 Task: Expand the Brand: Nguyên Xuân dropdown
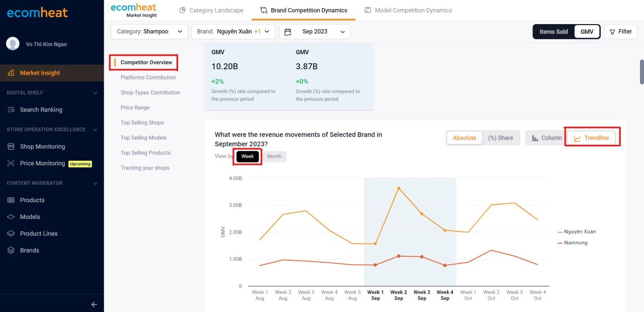(233, 32)
